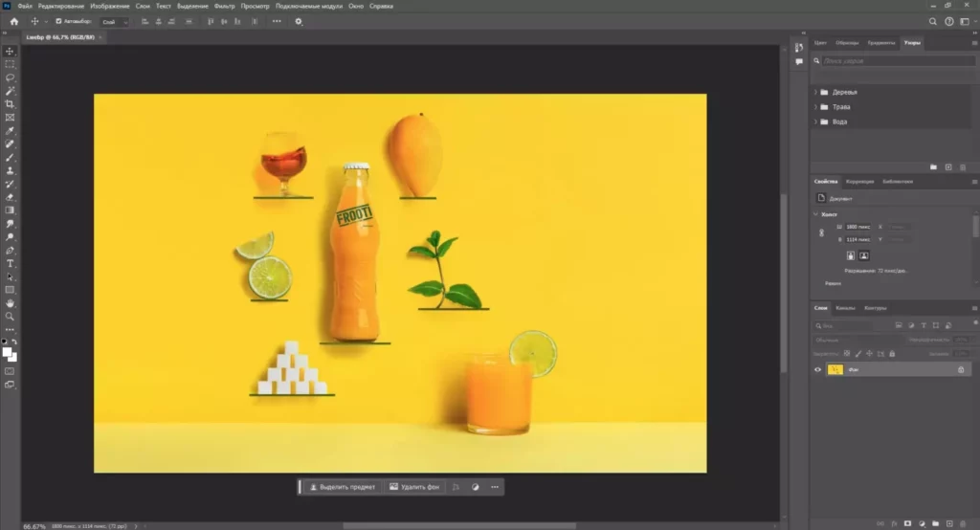The width and height of the screenshot is (980, 530).
Task: Click the foreground color swatch
Action: [x=8, y=352]
